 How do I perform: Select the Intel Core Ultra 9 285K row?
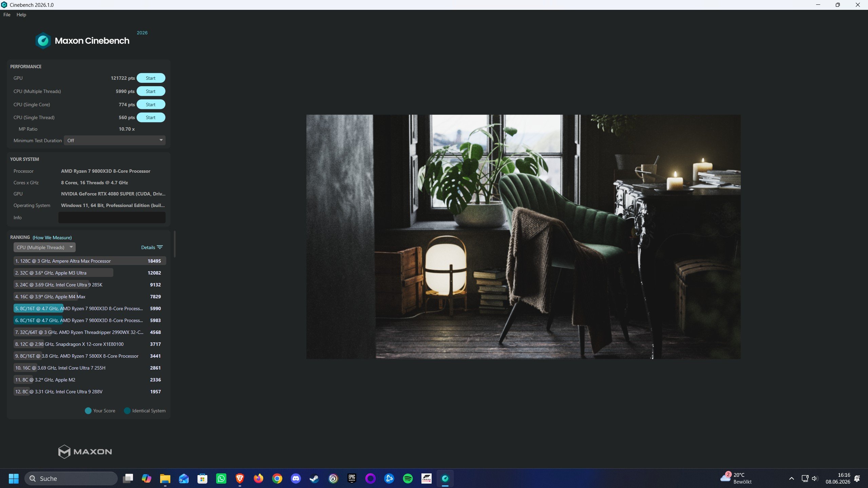(x=90, y=285)
